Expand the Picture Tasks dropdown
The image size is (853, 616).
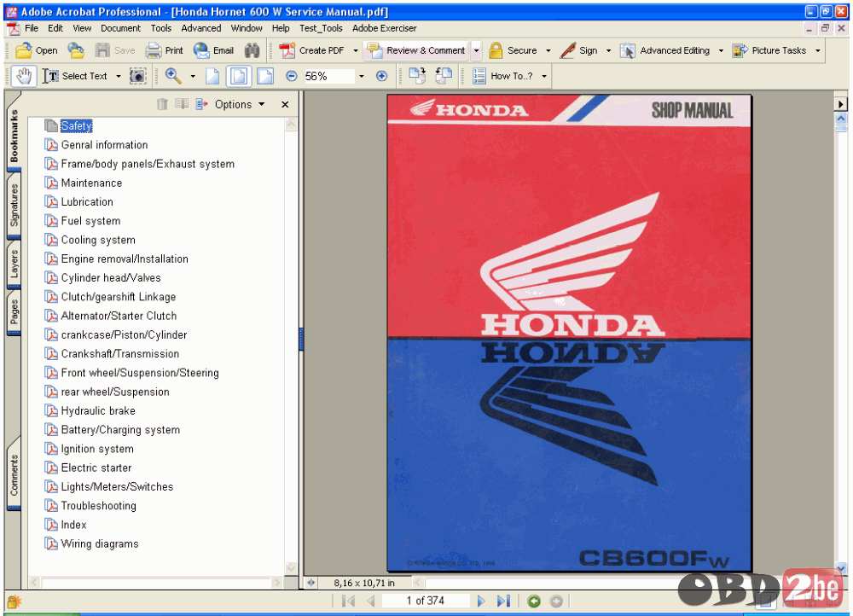point(818,50)
